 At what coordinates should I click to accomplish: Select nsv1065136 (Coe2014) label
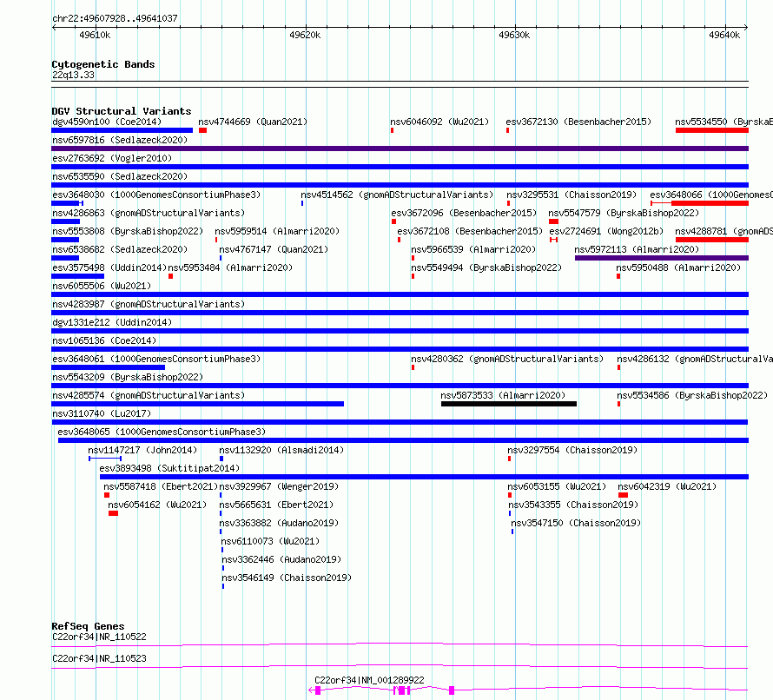click(x=104, y=340)
